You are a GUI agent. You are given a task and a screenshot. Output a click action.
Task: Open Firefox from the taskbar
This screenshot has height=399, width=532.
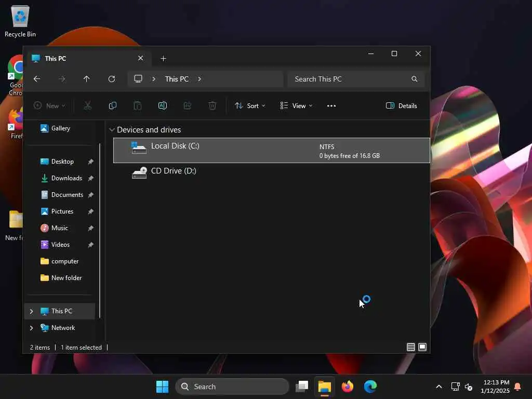coord(348,387)
